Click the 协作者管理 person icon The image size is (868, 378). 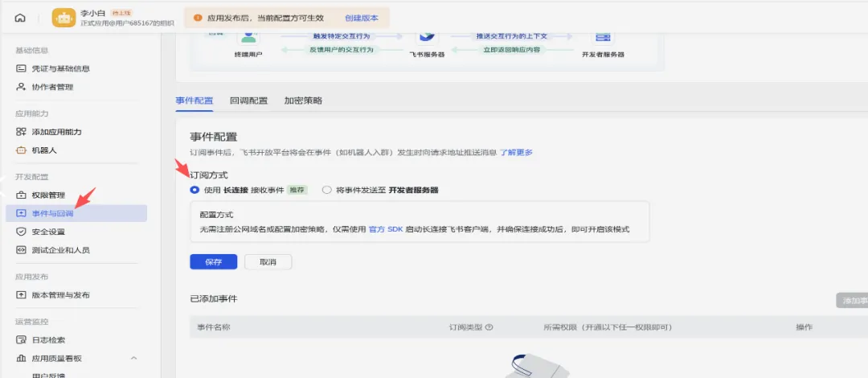[x=21, y=87]
